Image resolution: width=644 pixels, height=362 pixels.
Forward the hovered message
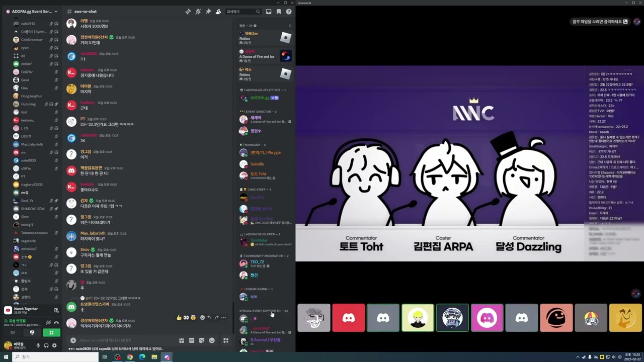(216, 318)
